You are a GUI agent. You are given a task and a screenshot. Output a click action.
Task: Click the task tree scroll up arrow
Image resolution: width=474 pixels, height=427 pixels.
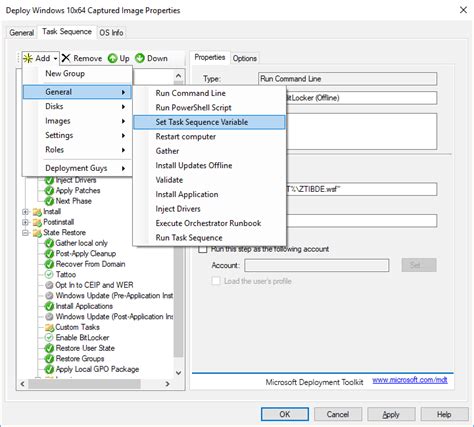pos(179,76)
